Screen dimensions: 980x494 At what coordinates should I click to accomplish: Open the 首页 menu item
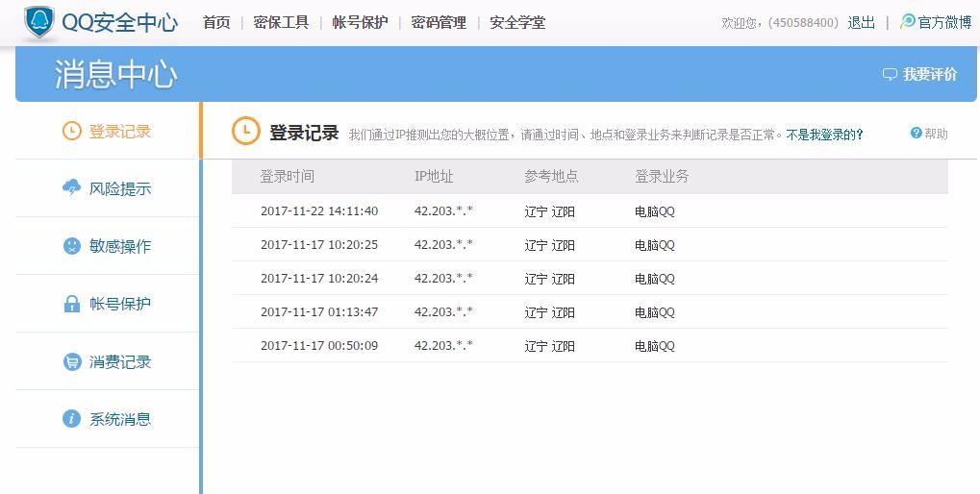(216, 22)
